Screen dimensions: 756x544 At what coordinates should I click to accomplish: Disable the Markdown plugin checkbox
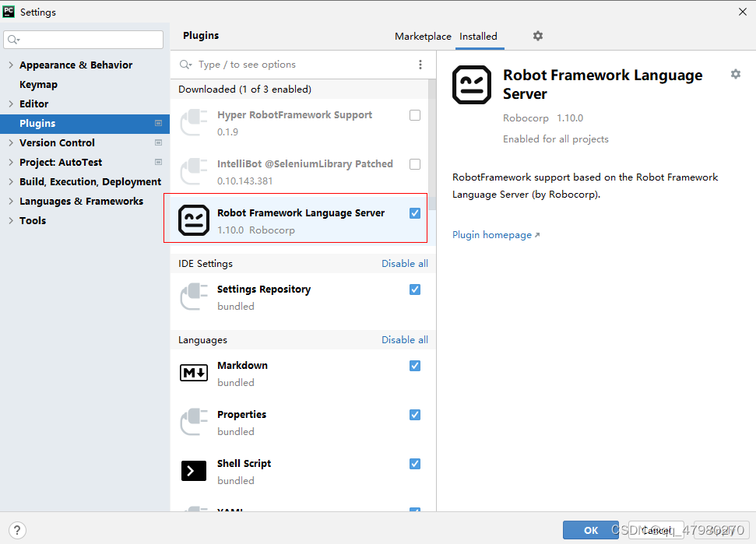415,366
